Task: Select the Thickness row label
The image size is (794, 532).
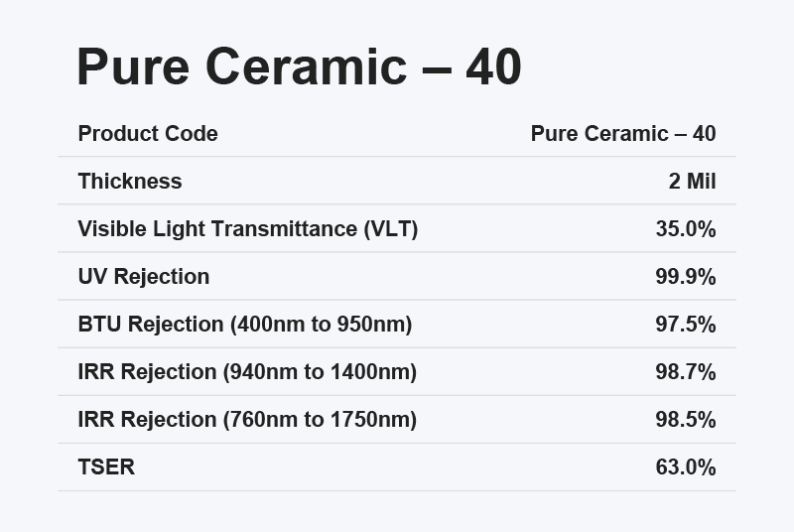Action: pyautogui.click(x=130, y=181)
